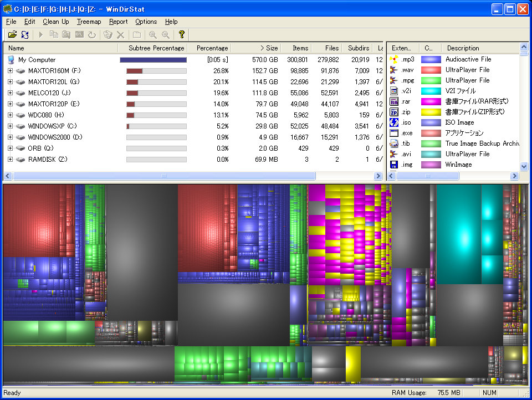Expand the MAXTOR160M (F:) drive node
532x400 pixels.
coord(10,71)
